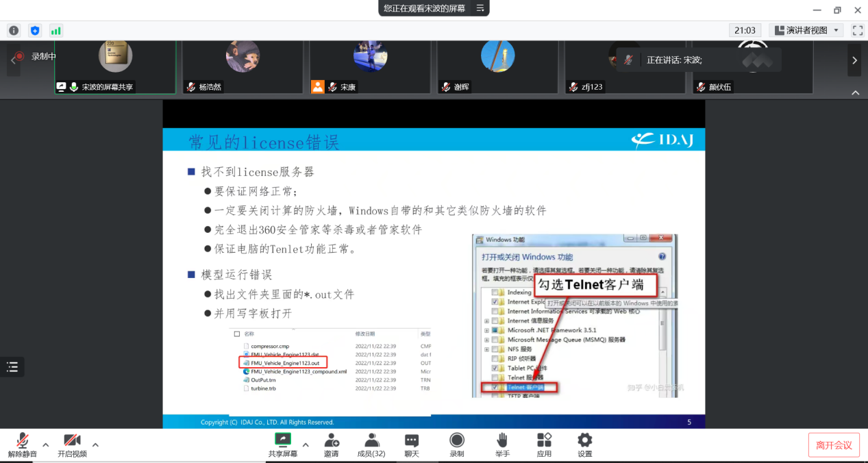Open the 演讲者视图 view dropdown
Image resolution: width=868 pixels, height=463 pixels.
click(806, 30)
